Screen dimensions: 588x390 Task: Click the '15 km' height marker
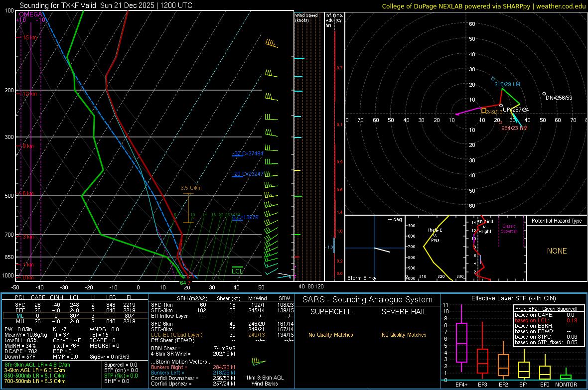(x=29, y=37)
